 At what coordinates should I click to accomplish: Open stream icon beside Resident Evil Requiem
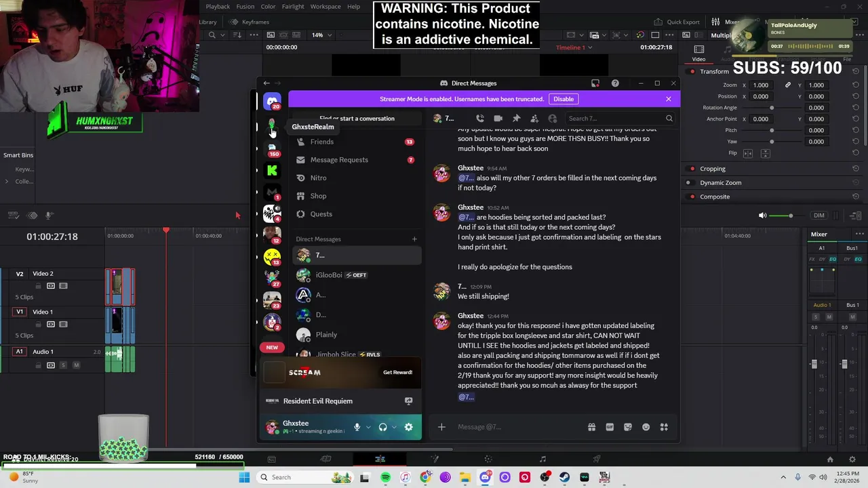408,401
